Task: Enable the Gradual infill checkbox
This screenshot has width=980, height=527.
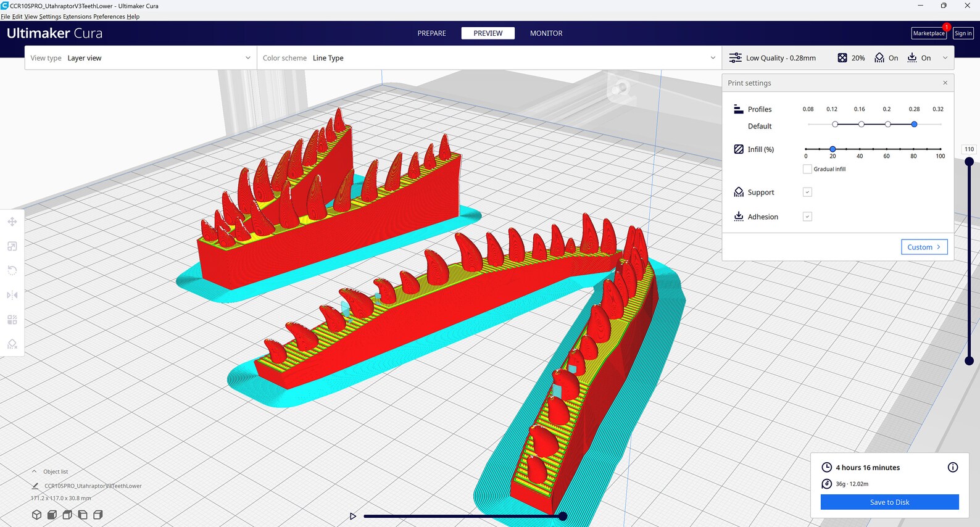Action: (807, 169)
